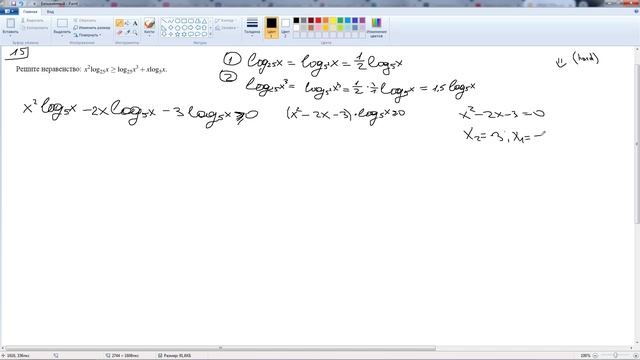Click the horizontal scrollbar right arrow
The width and height of the screenshot is (640, 360).
632,348
